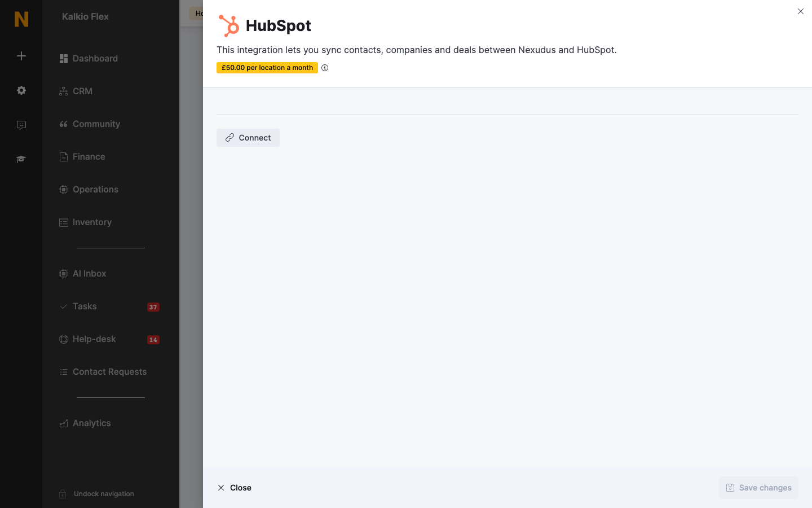Open the settings gear icon
812x508 pixels.
pos(21,90)
